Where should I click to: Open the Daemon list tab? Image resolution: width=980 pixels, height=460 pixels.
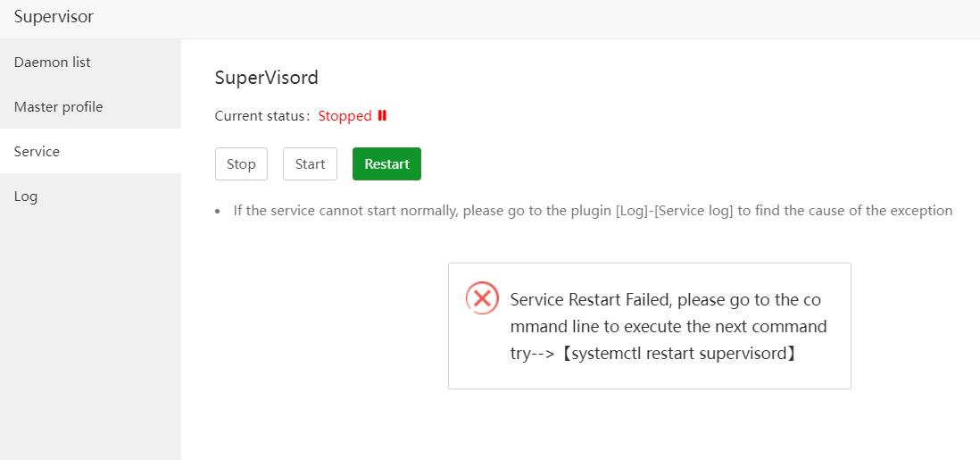(52, 63)
